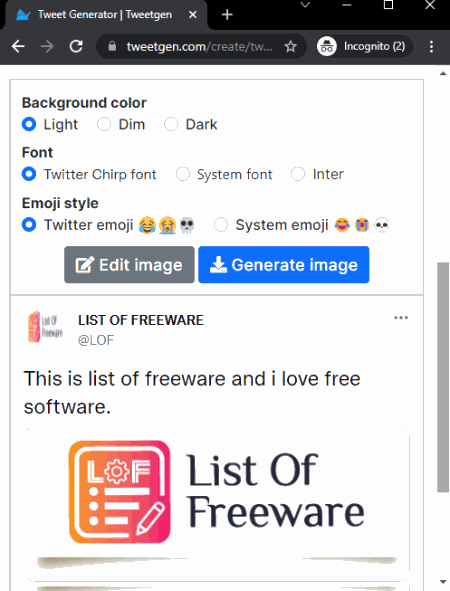This screenshot has height=591, width=450.
Task: Open the Chrome three-dot menu
Action: tap(432, 47)
